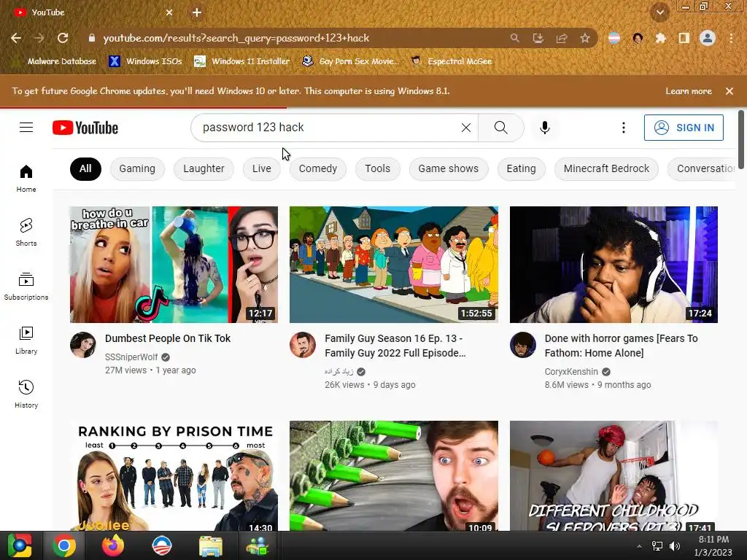Click Dumbest People On Tik Tok title
The height and width of the screenshot is (560, 747).
(168, 338)
